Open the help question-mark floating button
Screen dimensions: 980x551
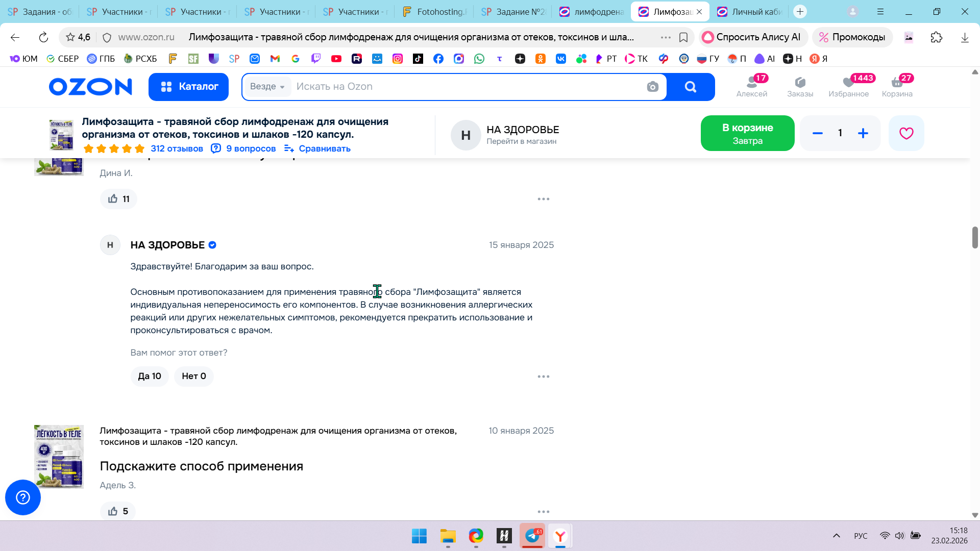pos(23,497)
